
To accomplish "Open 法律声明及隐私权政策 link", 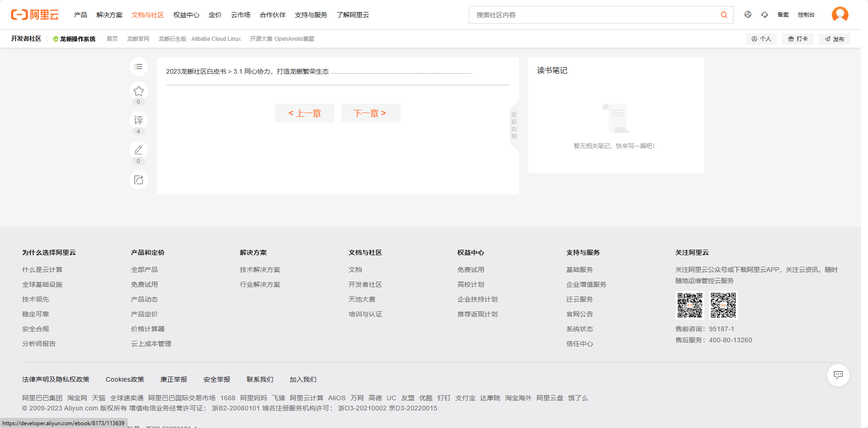I will tap(56, 379).
